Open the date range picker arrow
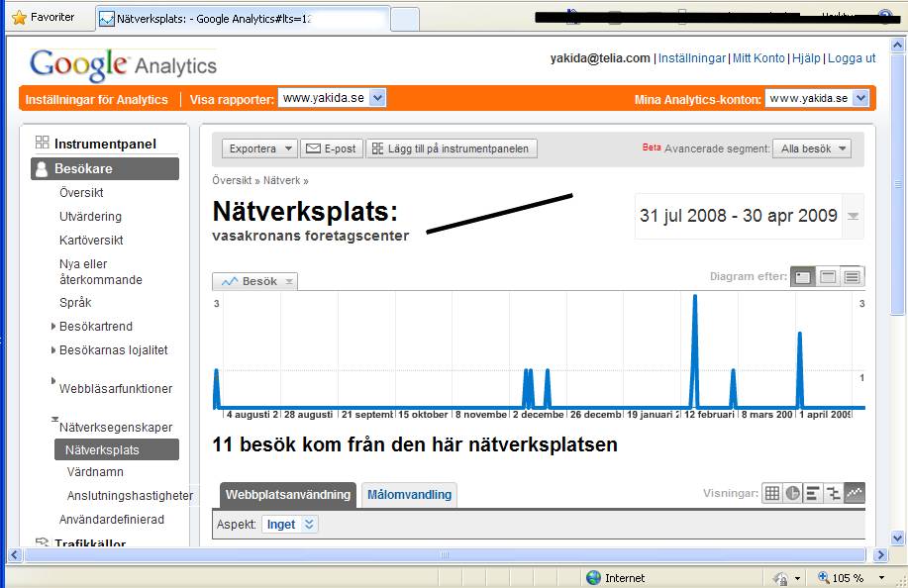 (x=853, y=216)
